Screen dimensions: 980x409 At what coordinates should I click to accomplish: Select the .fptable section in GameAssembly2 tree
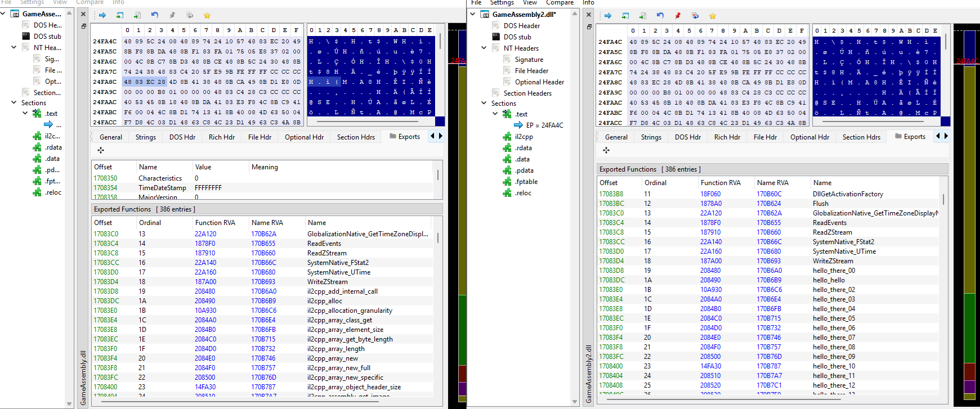[x=526, y=182]
